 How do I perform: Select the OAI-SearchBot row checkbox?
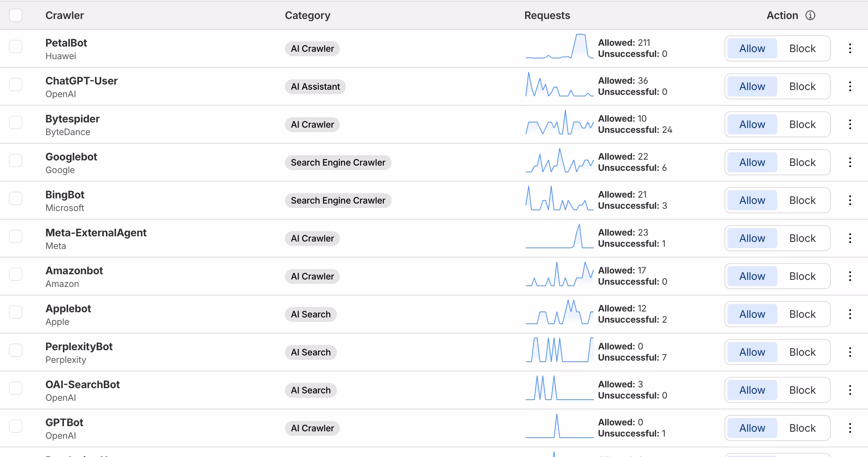pos(16,389)
